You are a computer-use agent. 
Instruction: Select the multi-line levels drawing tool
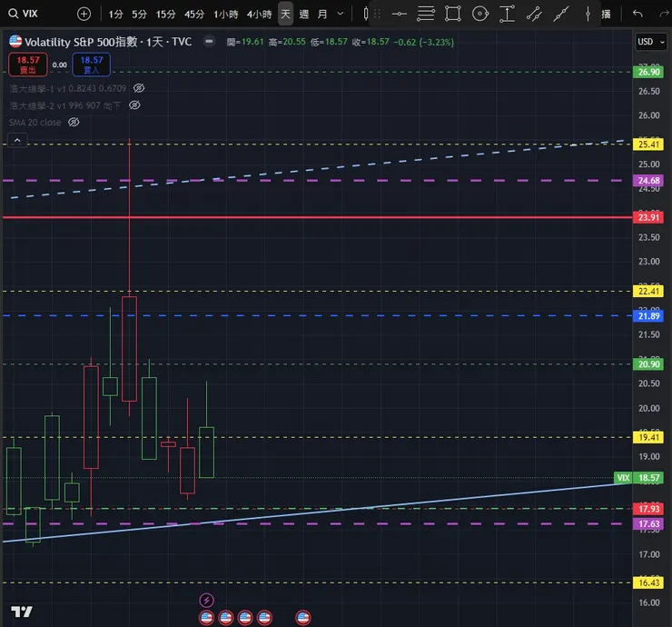426,14
